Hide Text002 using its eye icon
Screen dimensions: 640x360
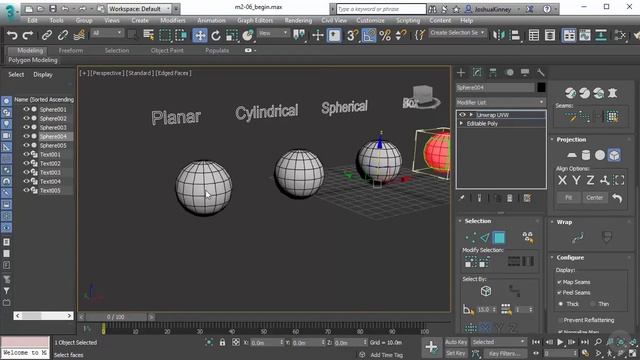(x=26, y=163)
